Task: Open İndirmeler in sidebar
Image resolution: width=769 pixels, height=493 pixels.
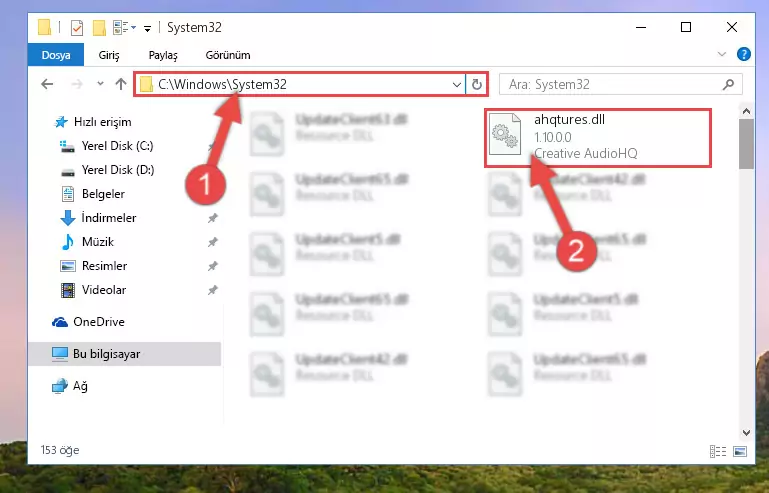Action: pyautogui.click(x=109, y=218)
